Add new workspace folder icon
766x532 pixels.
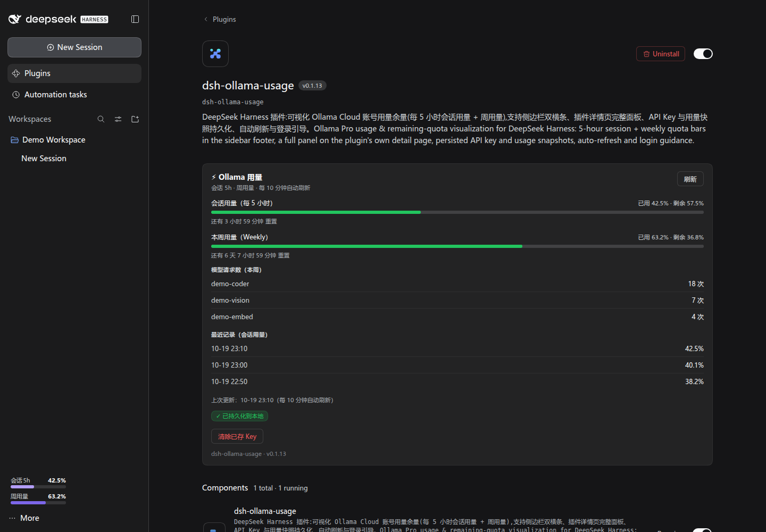click(x=135, y=119)
